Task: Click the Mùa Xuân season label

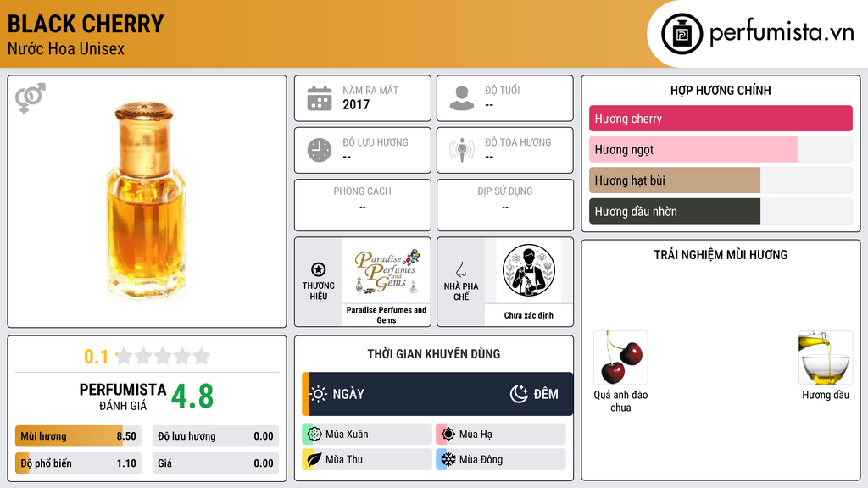Action: click(x=347, y=435)
